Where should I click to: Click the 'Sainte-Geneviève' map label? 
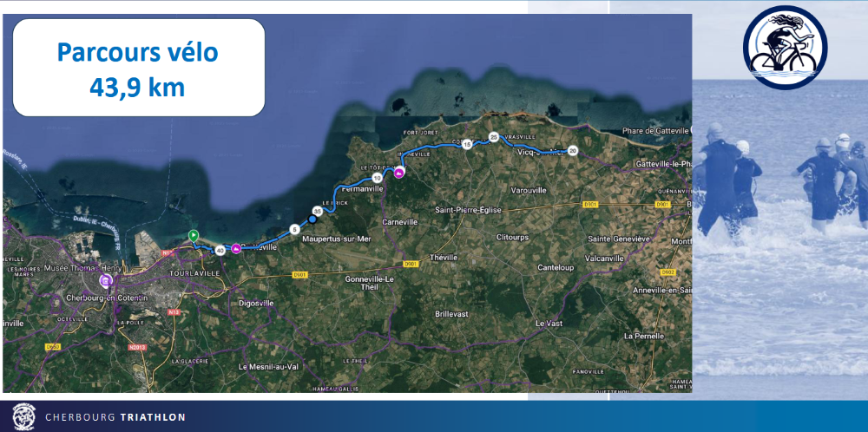pyautogui.click(x=619, y=239)
